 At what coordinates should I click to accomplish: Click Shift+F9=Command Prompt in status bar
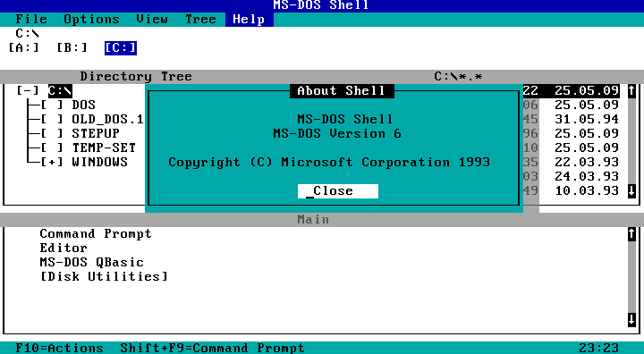click(x=212, y=348)
